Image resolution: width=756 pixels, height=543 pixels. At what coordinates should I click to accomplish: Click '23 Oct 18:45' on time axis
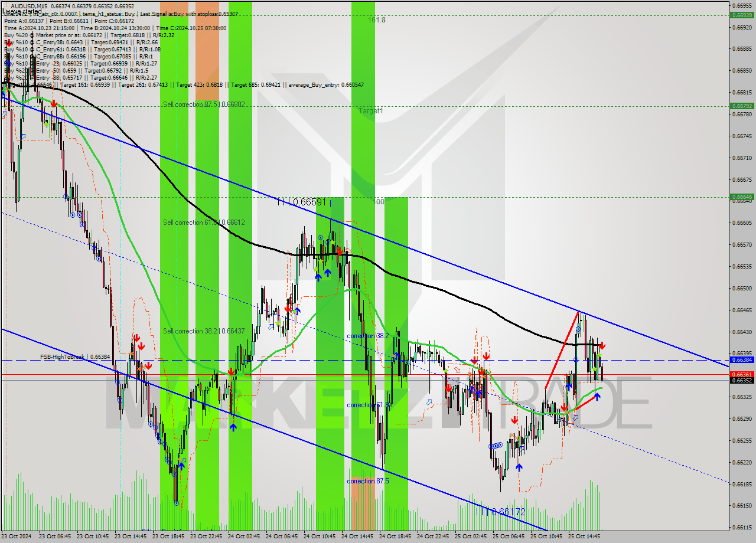pyautogui.click(x=167, y=537)
